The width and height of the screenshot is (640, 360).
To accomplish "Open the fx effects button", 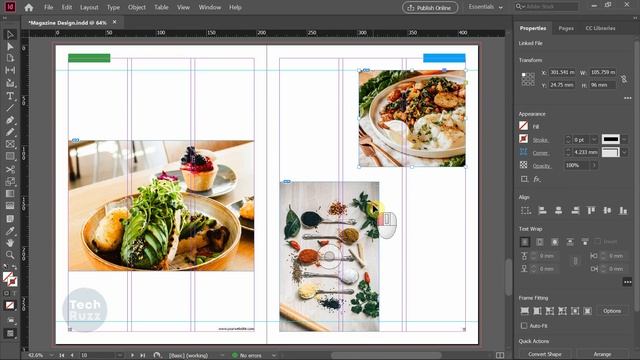I will pyautogui.click(x=537, y=179).
